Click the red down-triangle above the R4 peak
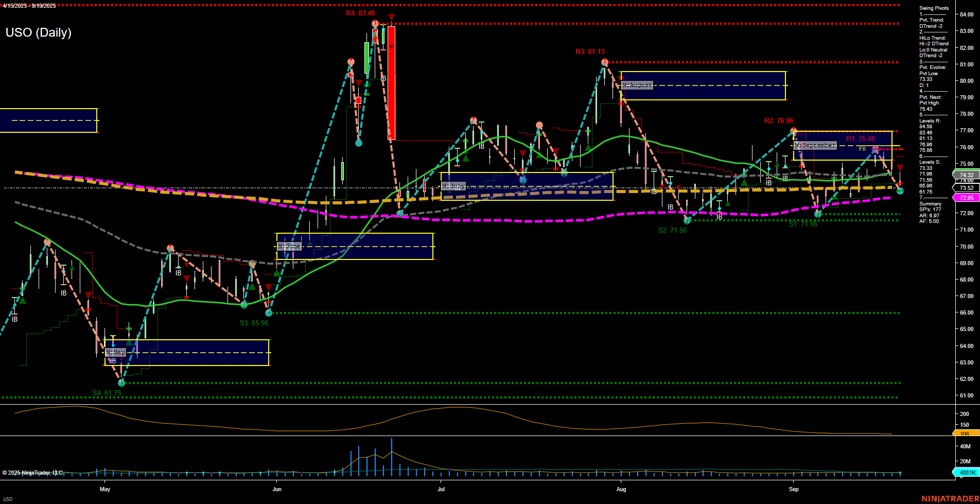The width and height of the screenshot is (980, 504). point(391,17)
